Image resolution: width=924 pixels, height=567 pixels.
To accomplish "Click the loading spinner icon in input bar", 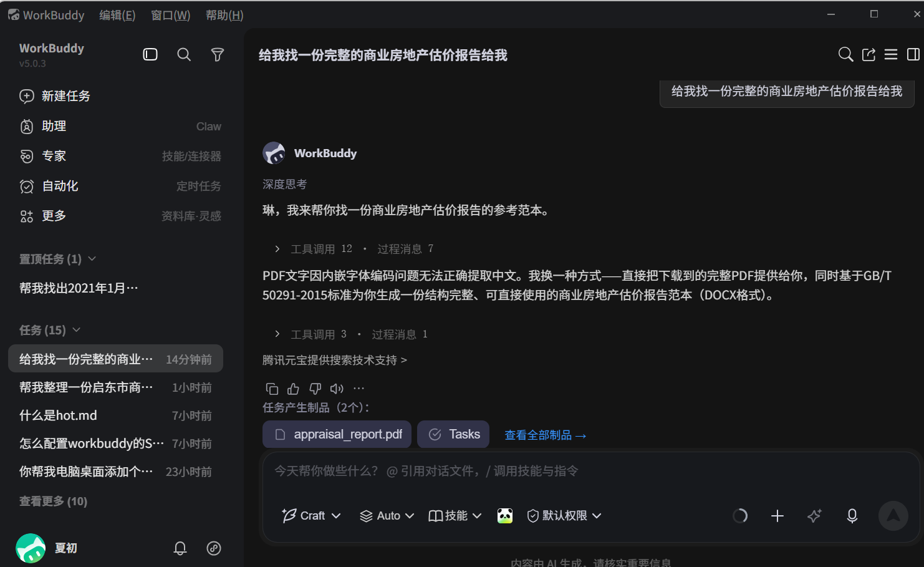I will pos(740,516).
